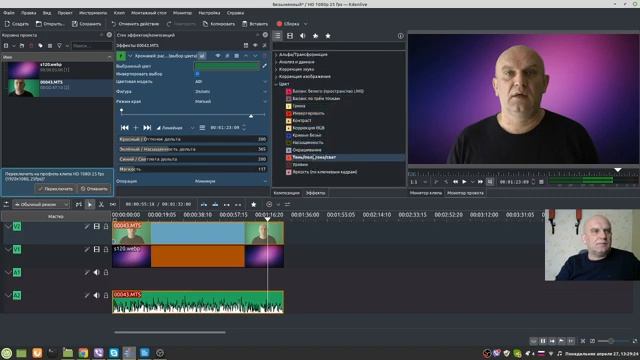Open the operation dropdown at effect bottom
The image size is (640, 360).
231,181
